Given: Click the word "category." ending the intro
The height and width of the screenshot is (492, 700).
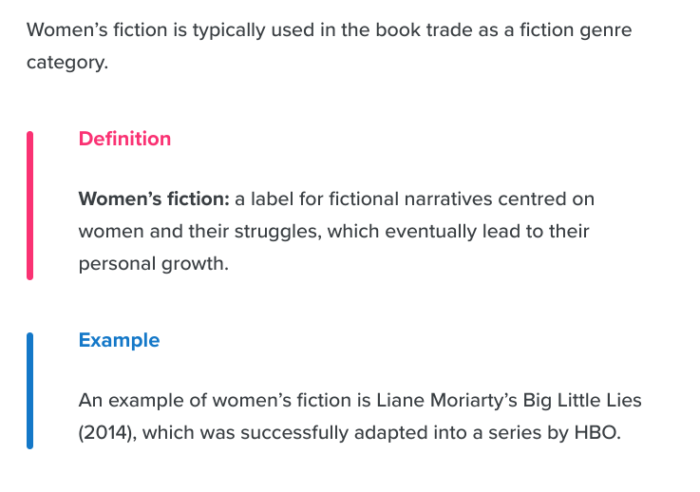Looking at the screenshot, I should 64,62.
